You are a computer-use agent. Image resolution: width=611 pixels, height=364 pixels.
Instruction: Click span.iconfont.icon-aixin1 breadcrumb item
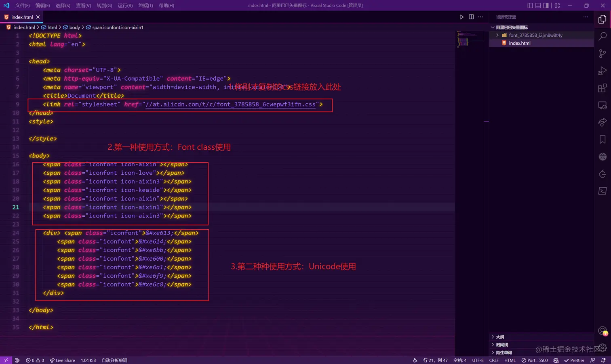pyautogui.click(x=118, y=27)
